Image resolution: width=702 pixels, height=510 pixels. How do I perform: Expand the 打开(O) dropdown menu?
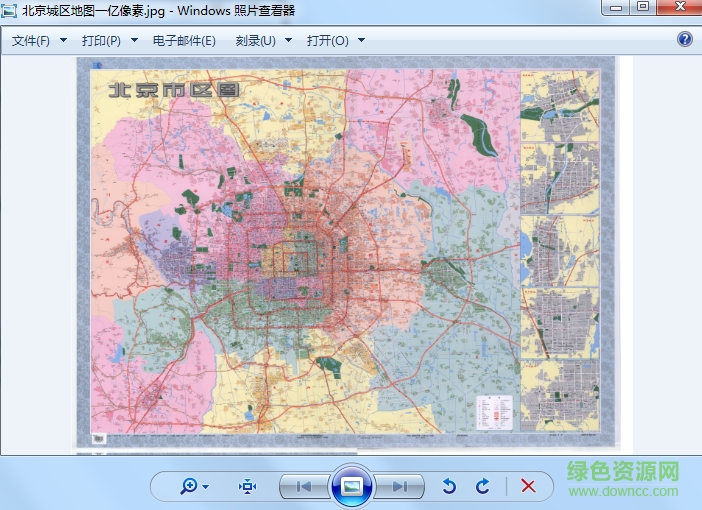point(336,41)
